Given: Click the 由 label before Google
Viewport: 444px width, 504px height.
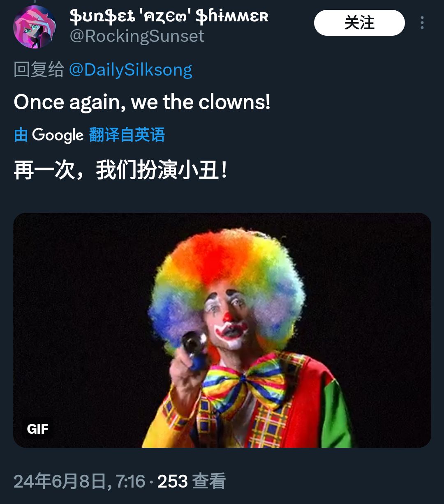Looking at the screenshot, I should tap(21, 135).
